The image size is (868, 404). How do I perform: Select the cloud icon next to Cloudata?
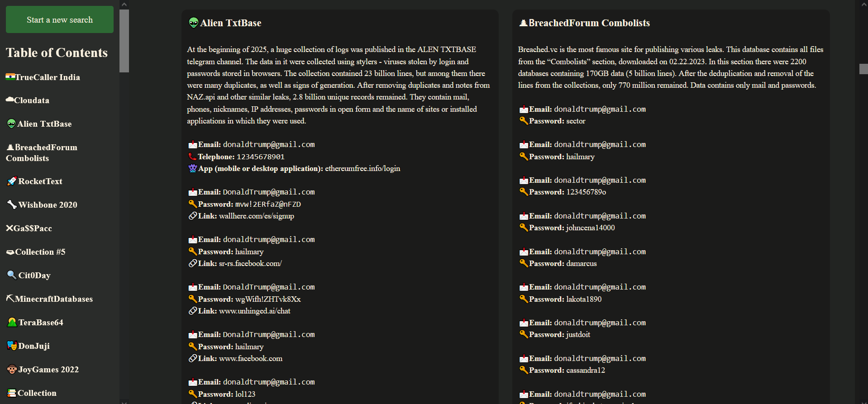10,100
